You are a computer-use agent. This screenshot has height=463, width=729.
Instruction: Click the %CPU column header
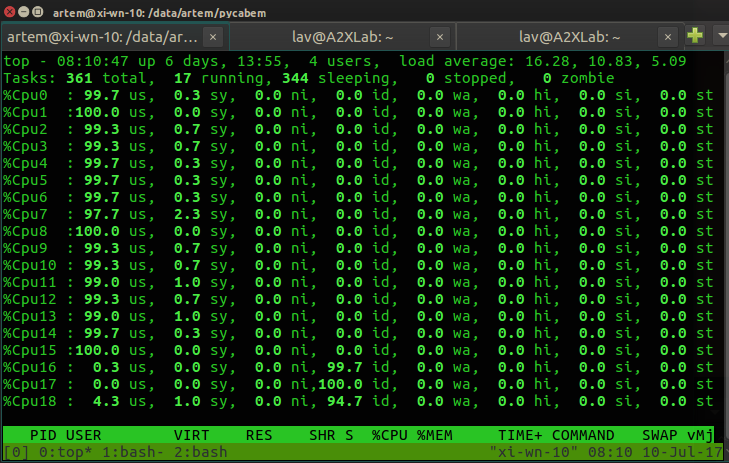click(390, 436)
